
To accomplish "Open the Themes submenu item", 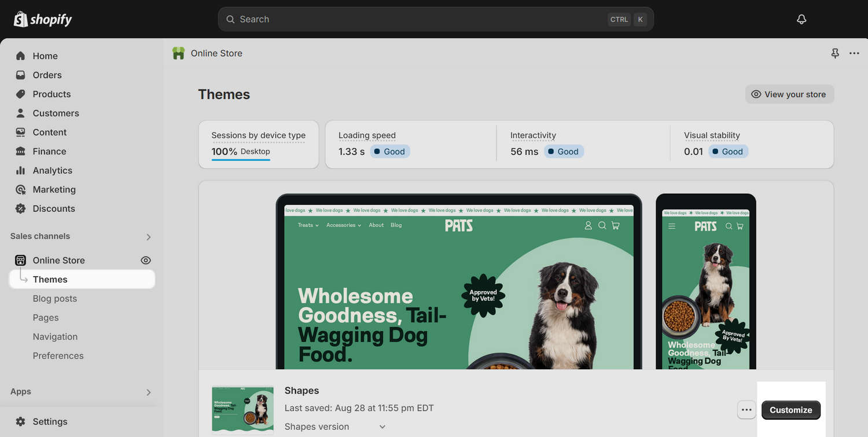I will click(x=82, y=279).
